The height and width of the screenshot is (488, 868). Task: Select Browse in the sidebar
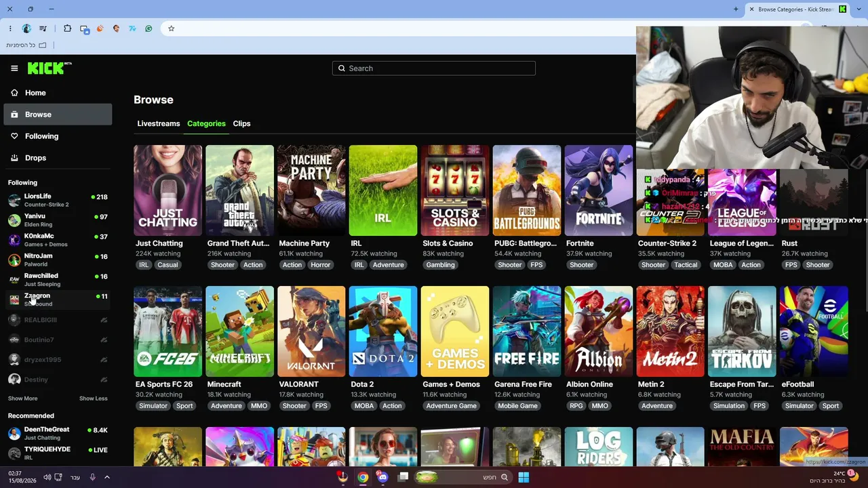coord(58,115)
